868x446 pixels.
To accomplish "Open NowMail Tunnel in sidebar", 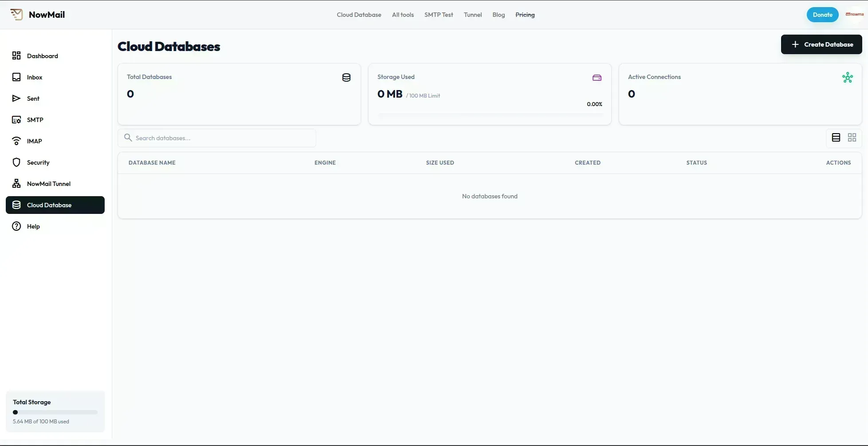I will pos(48,184).
